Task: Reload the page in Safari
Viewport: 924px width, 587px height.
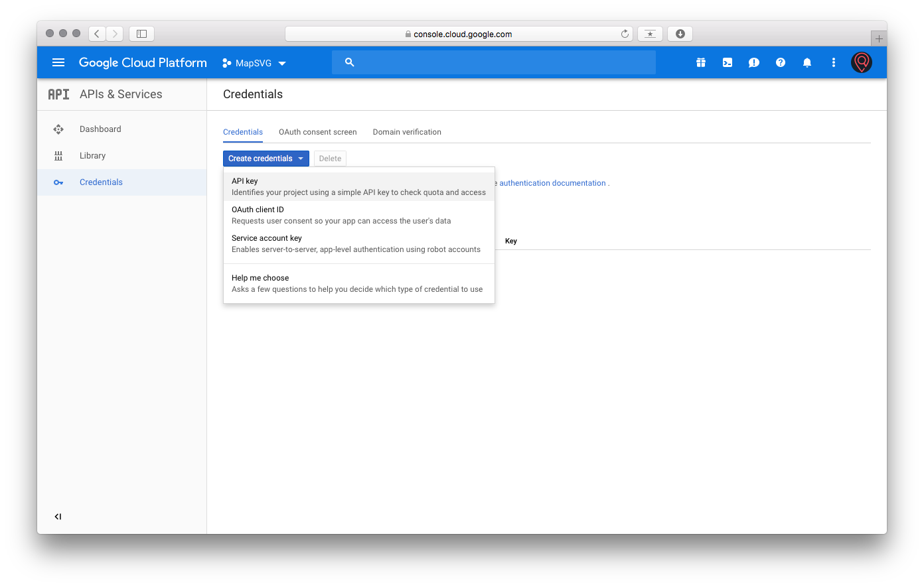Action: [x=625, y=34]
